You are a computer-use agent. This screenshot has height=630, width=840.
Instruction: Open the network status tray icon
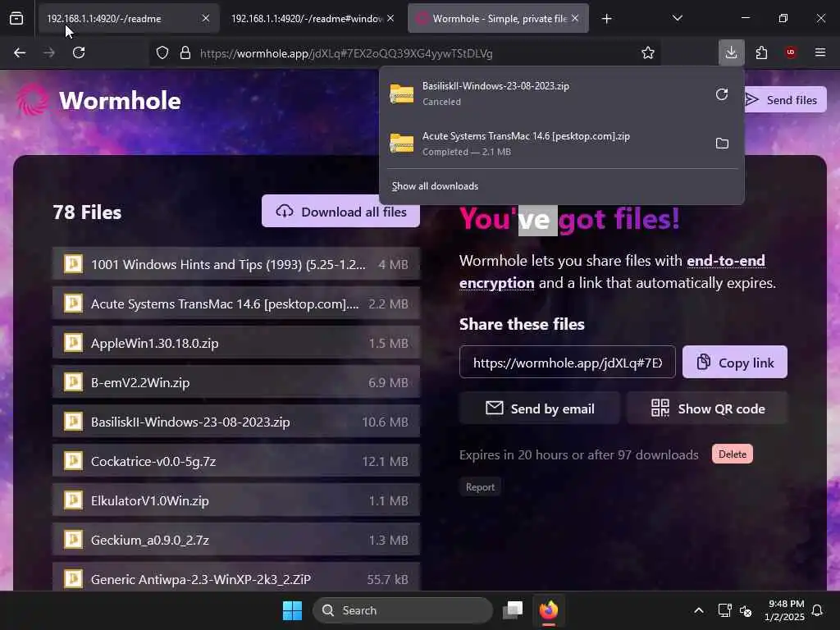pos(724,610)
